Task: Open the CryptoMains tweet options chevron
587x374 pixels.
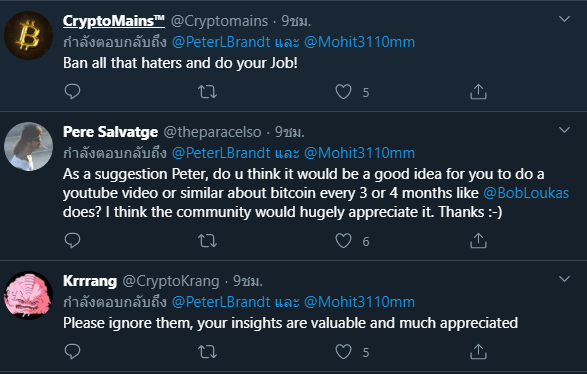Action: (x=564, y=19)
